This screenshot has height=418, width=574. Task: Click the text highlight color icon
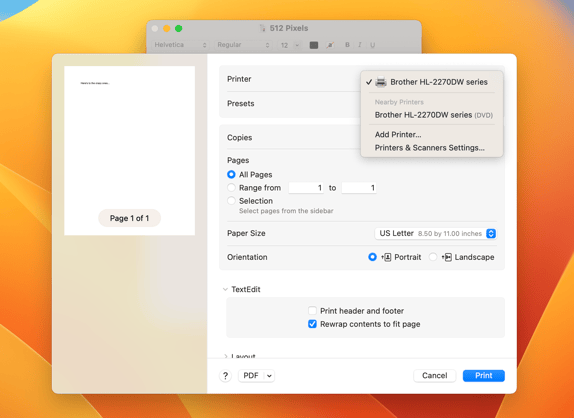tap(330, 45)
